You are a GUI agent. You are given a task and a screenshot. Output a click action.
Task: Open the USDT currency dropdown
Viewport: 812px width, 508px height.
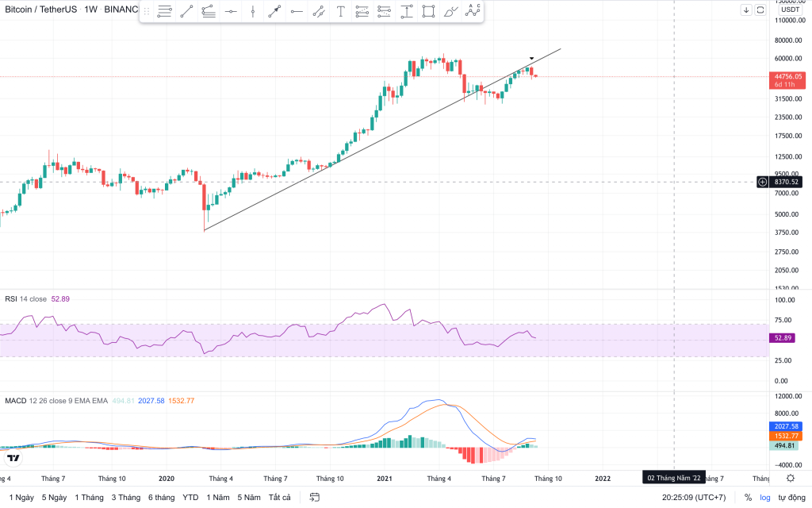tap(784, 10)
